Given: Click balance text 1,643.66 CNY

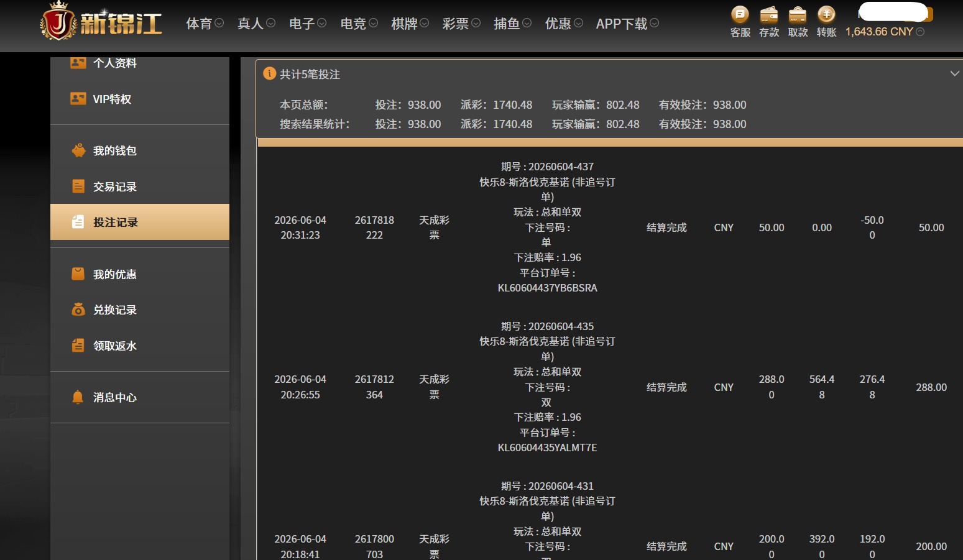Looking at the screenshot, I should click(x=879, y=32).
